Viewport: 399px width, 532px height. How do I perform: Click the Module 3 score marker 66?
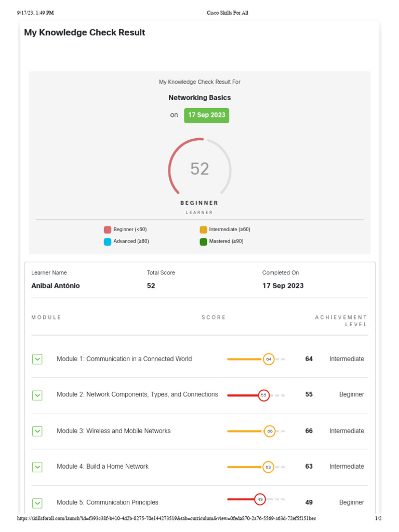pos(270,431)
